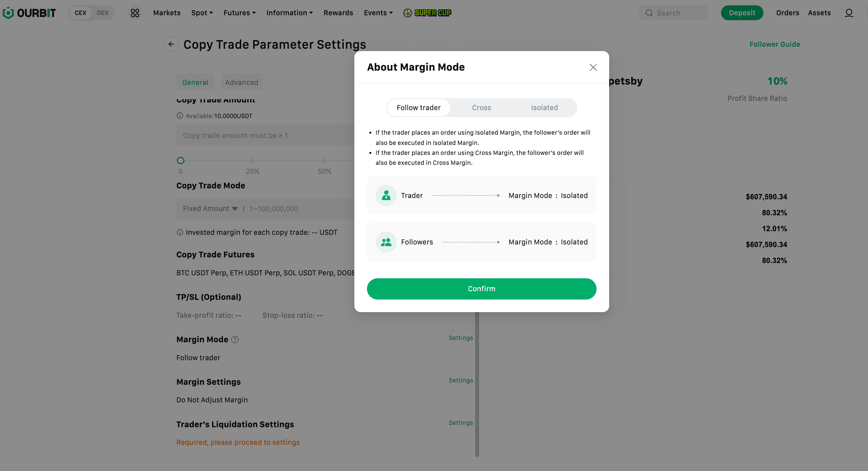Click the OURBIT logo
The width and height of the screenshot is (868, 471).
point(29,13)
